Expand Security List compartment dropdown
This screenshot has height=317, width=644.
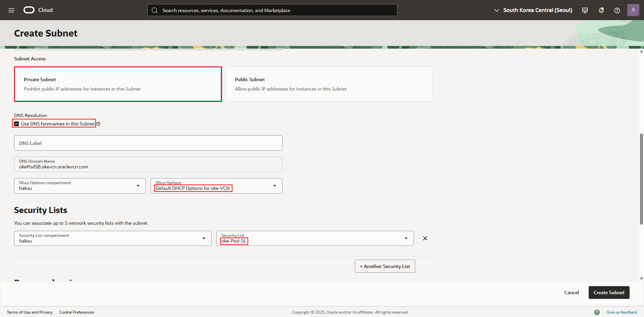tap(113, 239)
